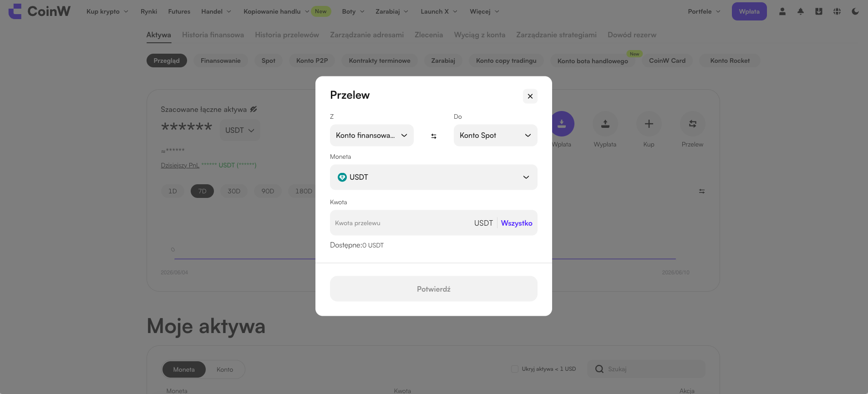
Task: Click the search magnifier icon
Action: pyautogui.click(x=599, y=369)
